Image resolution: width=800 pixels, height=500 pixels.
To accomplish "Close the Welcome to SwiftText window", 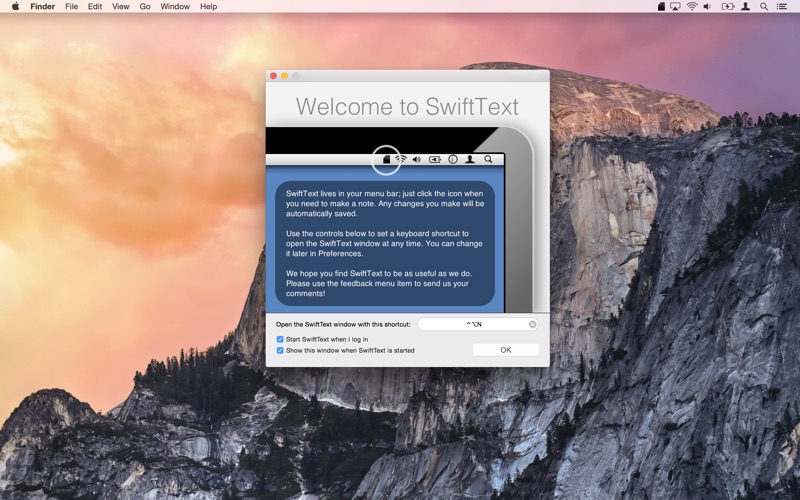I will pyautogui.click(x=273, y=76).
